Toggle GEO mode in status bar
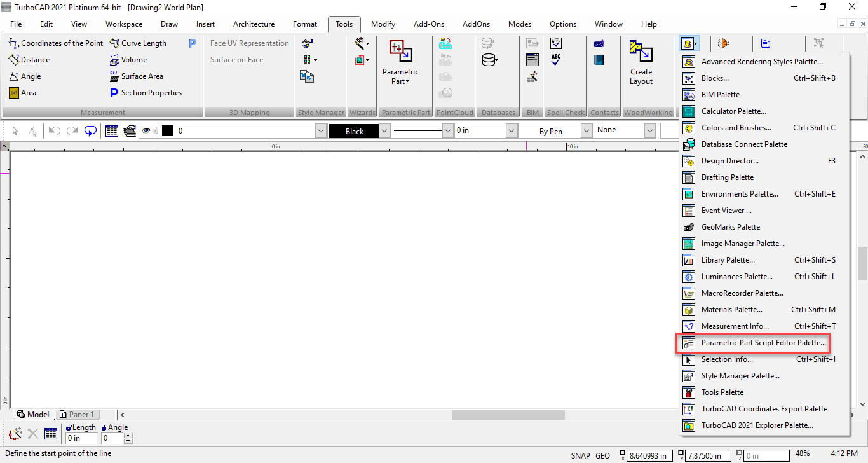 (x=602, y=455)
